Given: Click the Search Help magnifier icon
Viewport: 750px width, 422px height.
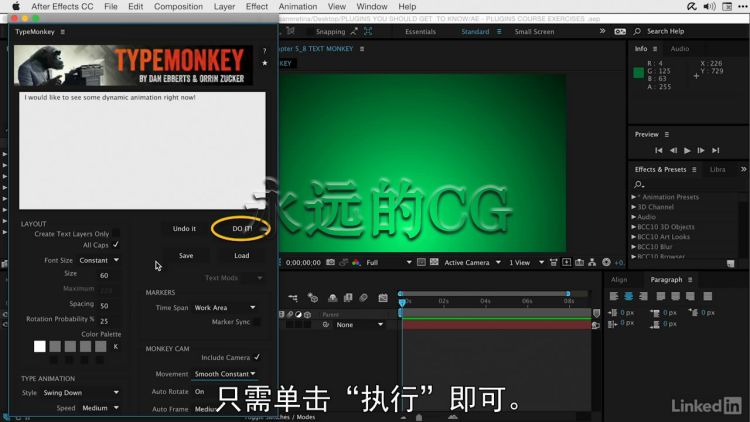Looking at the screenshot, I should (x=637, y=31).
